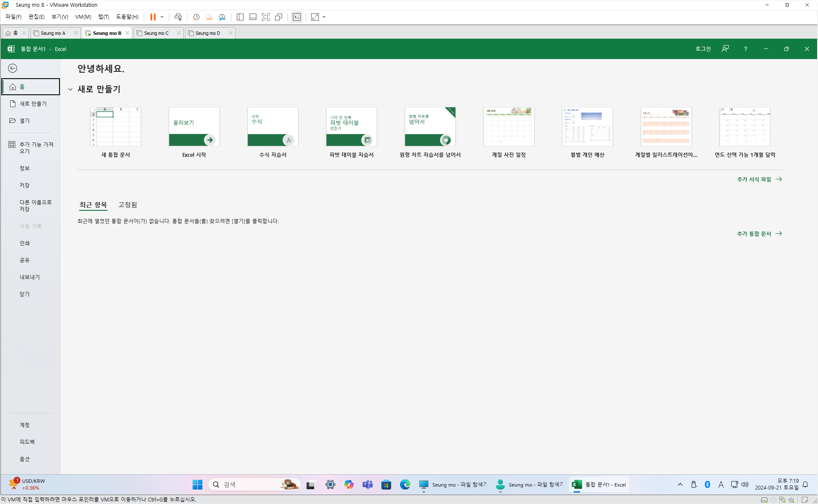Expand the fullscreen options dropdown arrow
The height and width of the screenshot is (504, 818).
click(324, 17)
